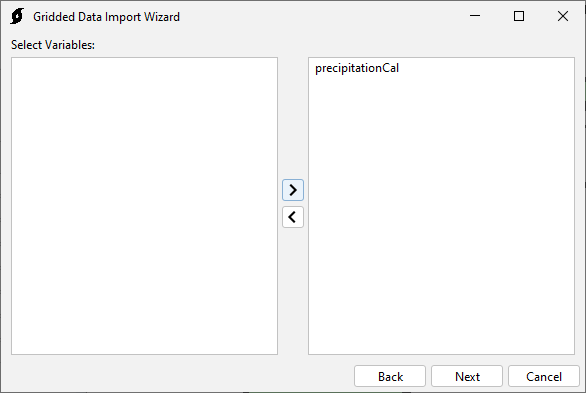
Task: Return to the previous step with Back
Action: click(x=390, y=376)
